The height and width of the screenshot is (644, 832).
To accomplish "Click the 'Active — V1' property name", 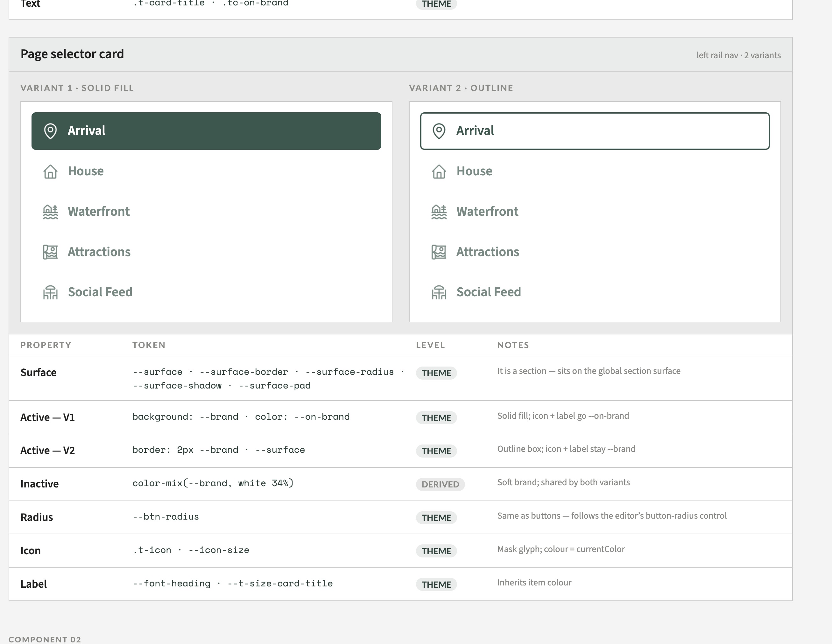I will pos(48,417).
